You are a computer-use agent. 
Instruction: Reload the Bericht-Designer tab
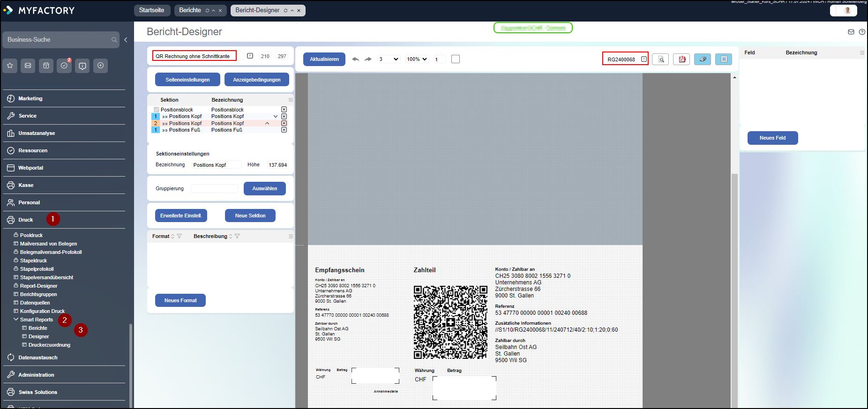285,10
